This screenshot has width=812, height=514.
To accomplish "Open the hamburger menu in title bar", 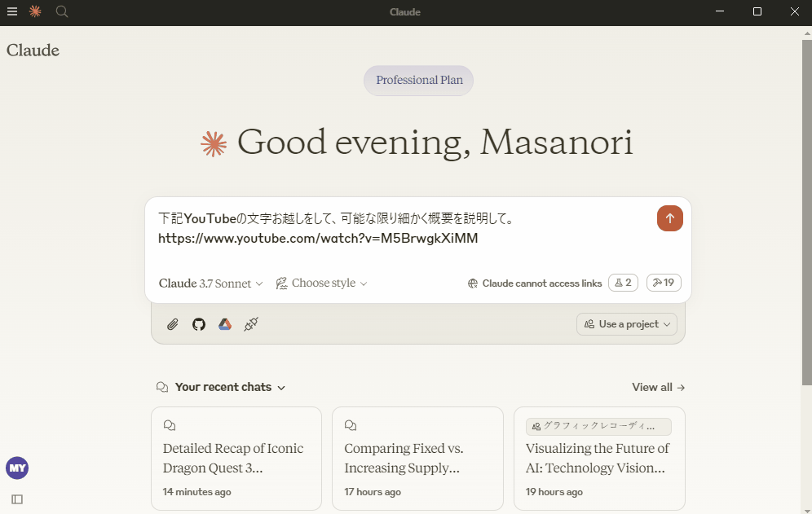I will point(12,11).
